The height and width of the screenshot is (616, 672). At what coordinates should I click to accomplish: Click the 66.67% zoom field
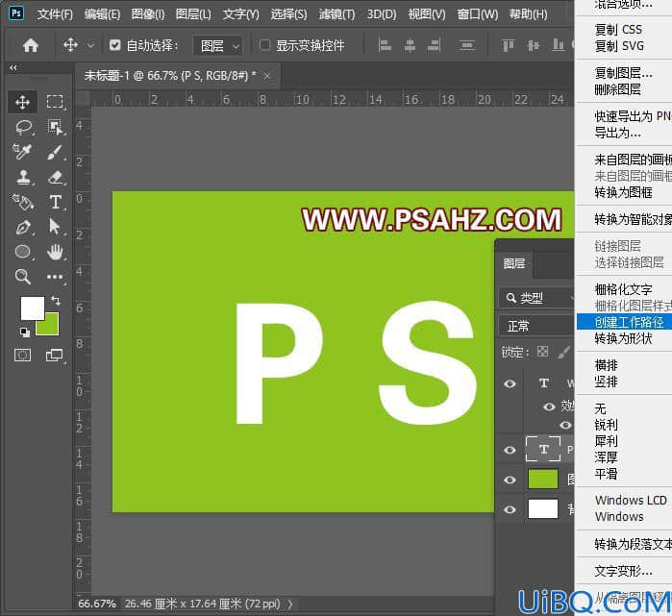97,604
